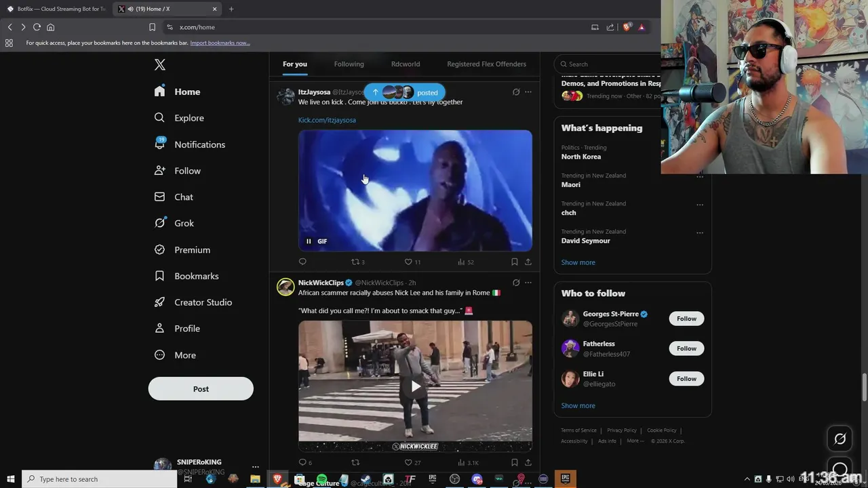Screen dimensions: 868x488
Task: Open Chat from the sidebar
Action: pyautogui.click(x=174, y=197)
